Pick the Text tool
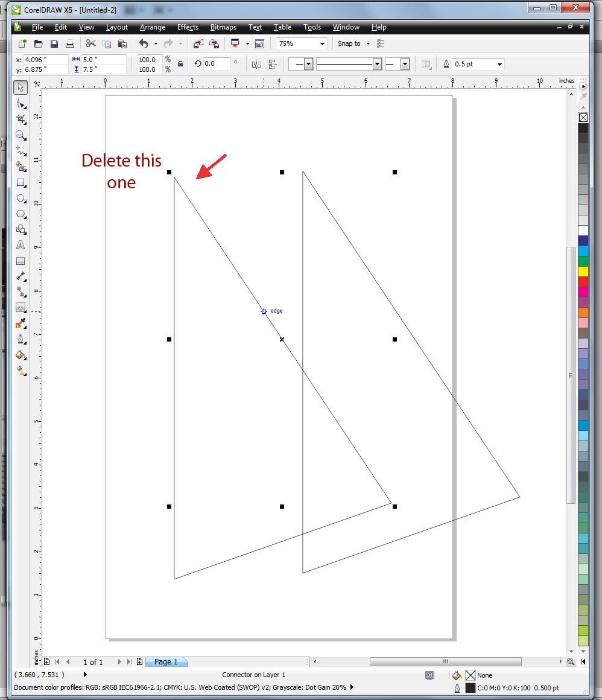The width and height of the screenshot is (602, 700). click(x=21, y=246)
